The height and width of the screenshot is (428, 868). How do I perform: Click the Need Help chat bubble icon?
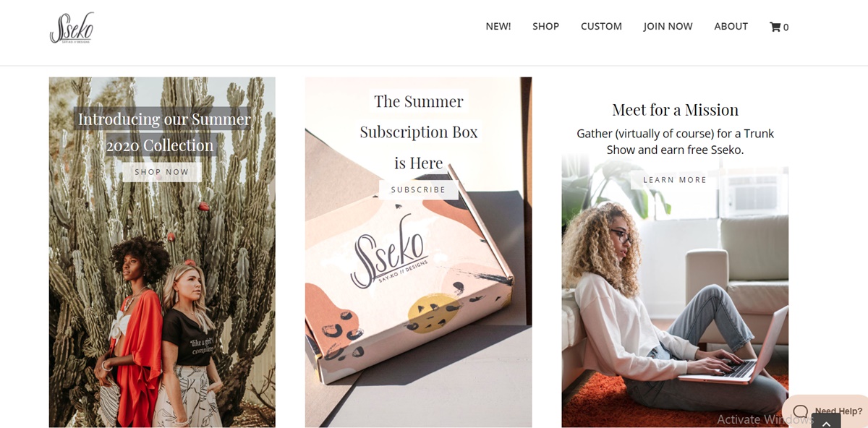[x=800, y=411]
